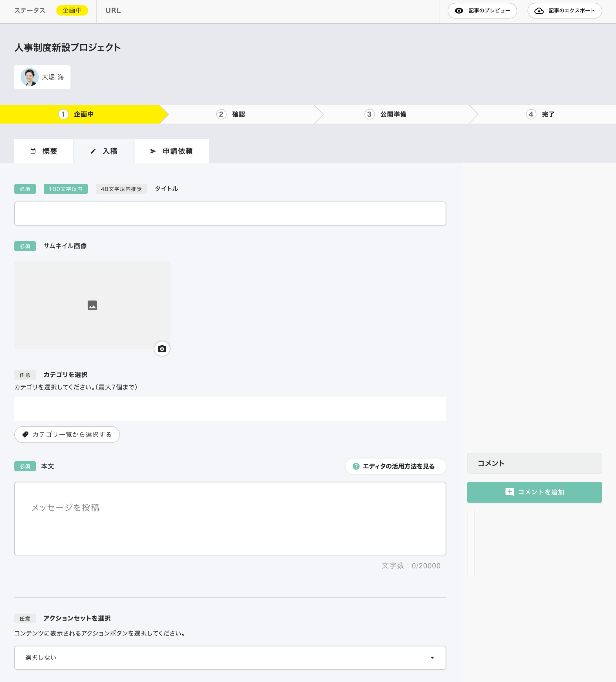Click the camera upload icon on thumbnail
The height and width of the screenshot is (682, 616).
click(x=162, y=349)
